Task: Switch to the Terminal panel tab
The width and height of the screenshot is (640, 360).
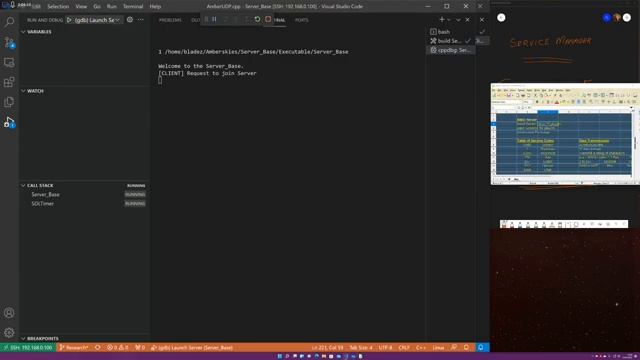Action: pyautogui.click(x=279, y=20)
